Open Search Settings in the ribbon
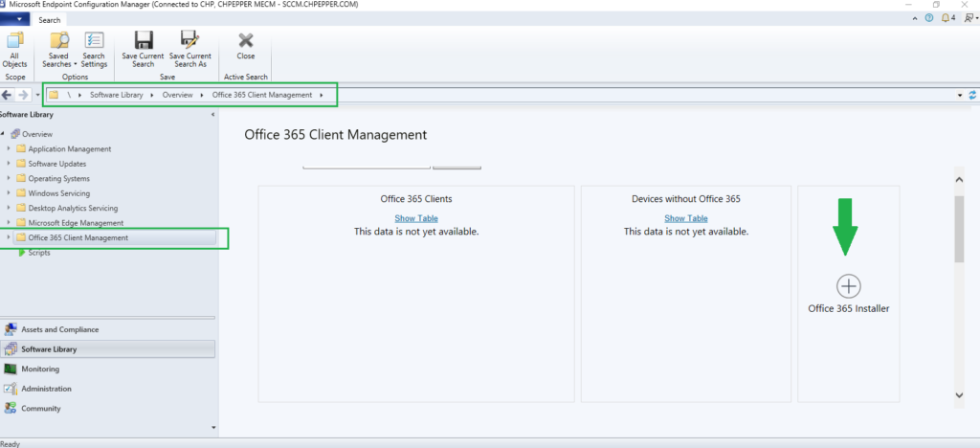Viewport: 980px width, 448px height. coord(94,50)
